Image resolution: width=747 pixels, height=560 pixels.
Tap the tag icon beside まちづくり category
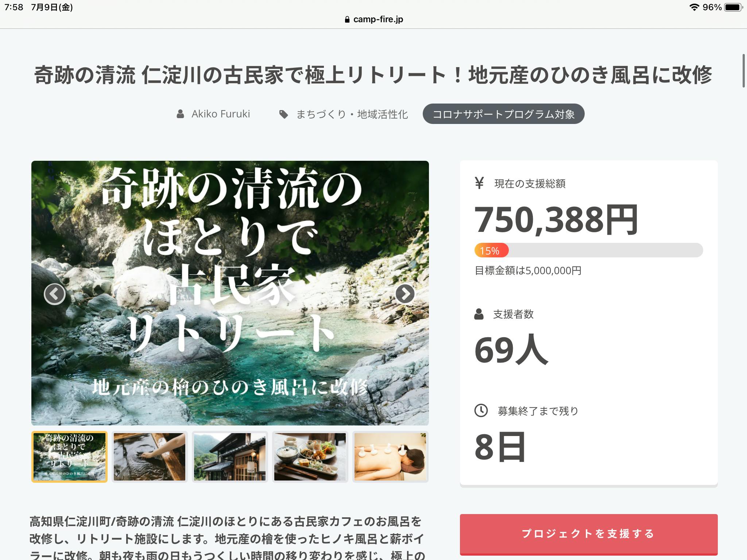[283, 114]
